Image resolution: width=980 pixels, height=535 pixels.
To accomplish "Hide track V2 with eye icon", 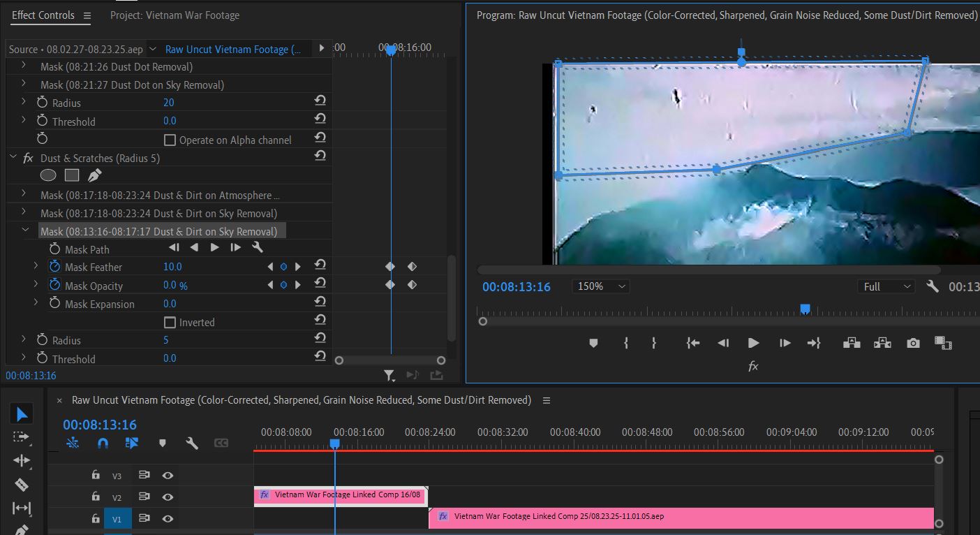I will pyautogui.click(x=168, y=497).
